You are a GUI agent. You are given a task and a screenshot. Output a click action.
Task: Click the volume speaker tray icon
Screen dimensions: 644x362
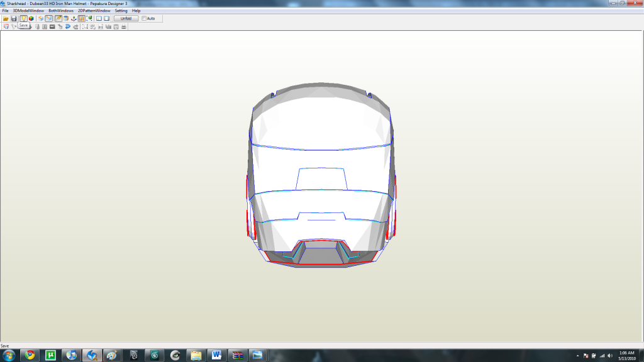610,356
